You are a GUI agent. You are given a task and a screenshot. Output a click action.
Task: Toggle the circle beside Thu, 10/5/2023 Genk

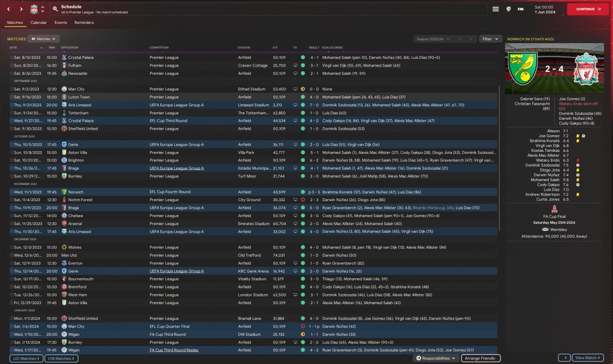(x=11, y=145)
